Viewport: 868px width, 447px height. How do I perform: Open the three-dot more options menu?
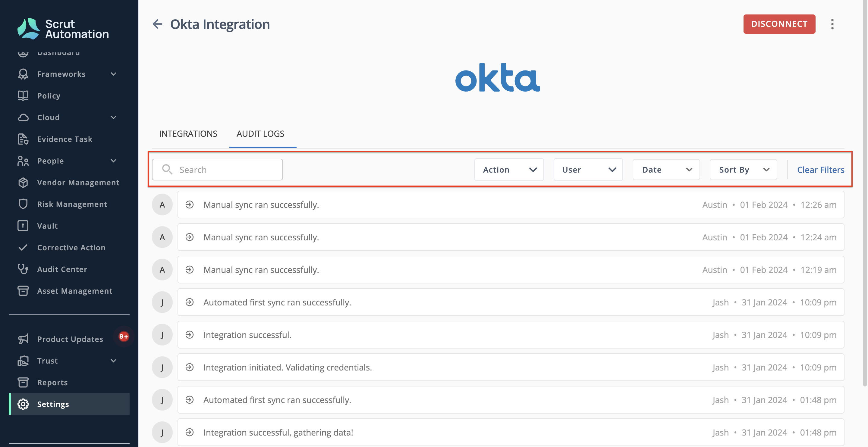[x=832, y=24]
